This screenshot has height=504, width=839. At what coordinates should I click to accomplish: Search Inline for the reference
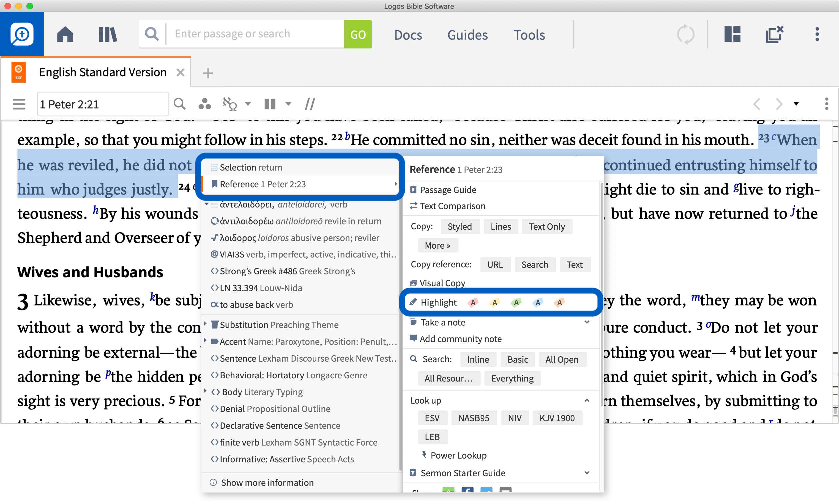coord(478,360)
